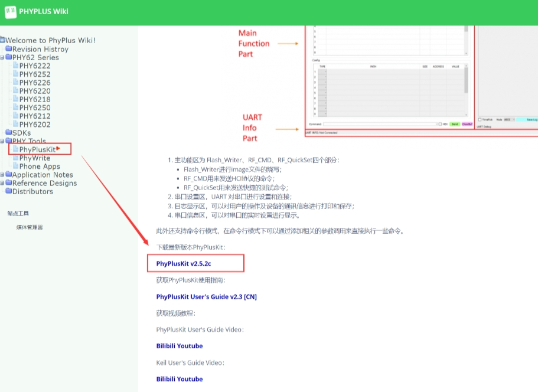Open Youtube link under PhyPlusKit User's Guide Video
This screenshot has width=538, height=392.
[x=191, y=346]
